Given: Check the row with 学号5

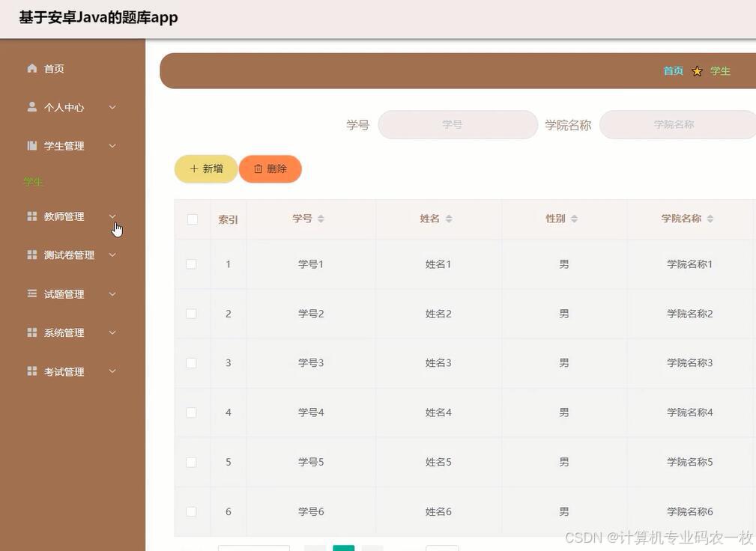Looking at the screenshot, I should pos(191,462).
